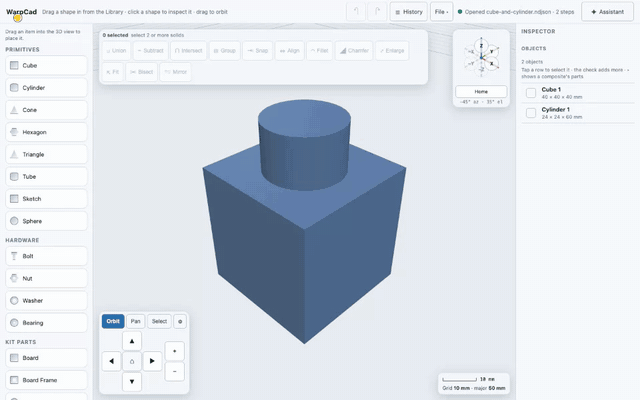Orbit the view downward with the down arrow
The image size is (640, 400).
[x=132, y=382]
